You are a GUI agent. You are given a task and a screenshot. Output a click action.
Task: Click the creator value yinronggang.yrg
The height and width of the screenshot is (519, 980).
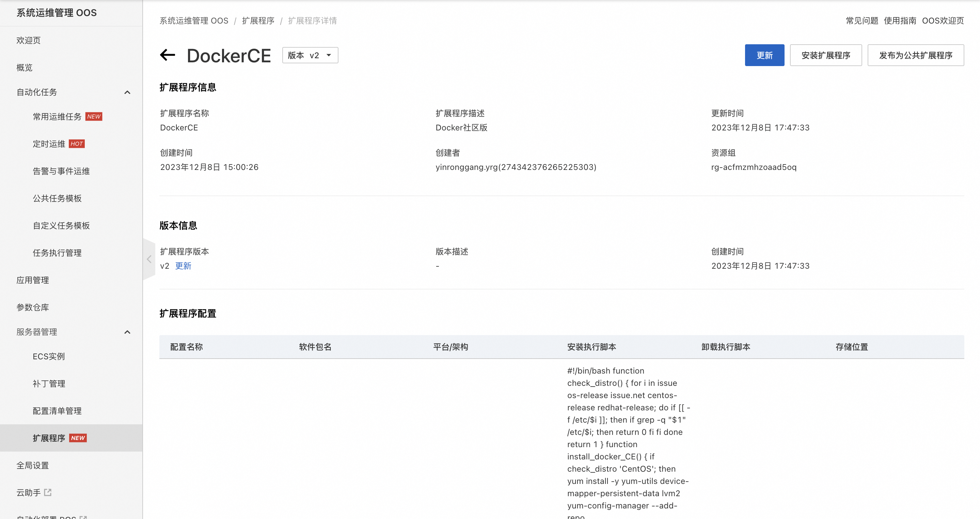click(x=516, y=167)
